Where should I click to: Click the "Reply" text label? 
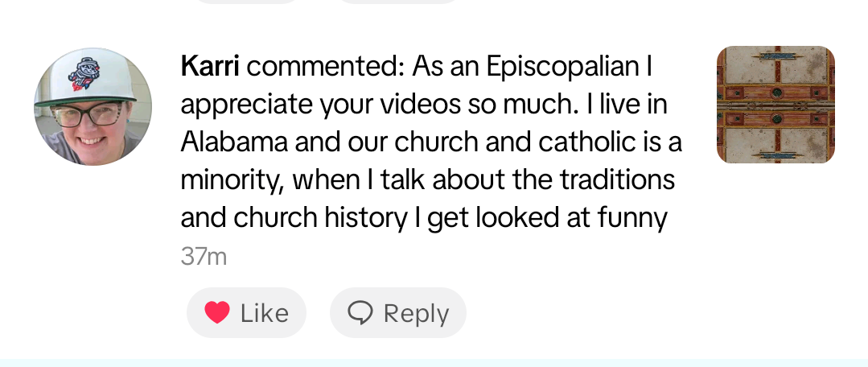pos(416,313)
